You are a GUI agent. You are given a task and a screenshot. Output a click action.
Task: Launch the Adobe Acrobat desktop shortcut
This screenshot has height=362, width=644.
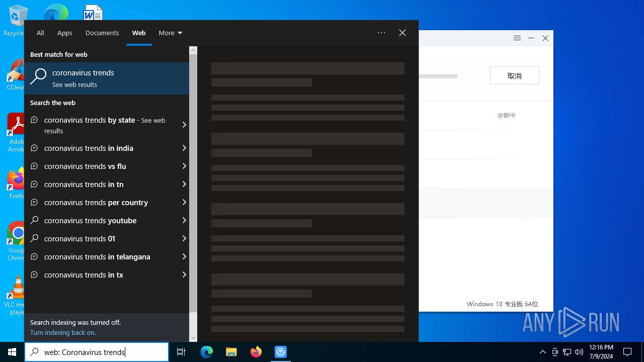click(15, 133)
